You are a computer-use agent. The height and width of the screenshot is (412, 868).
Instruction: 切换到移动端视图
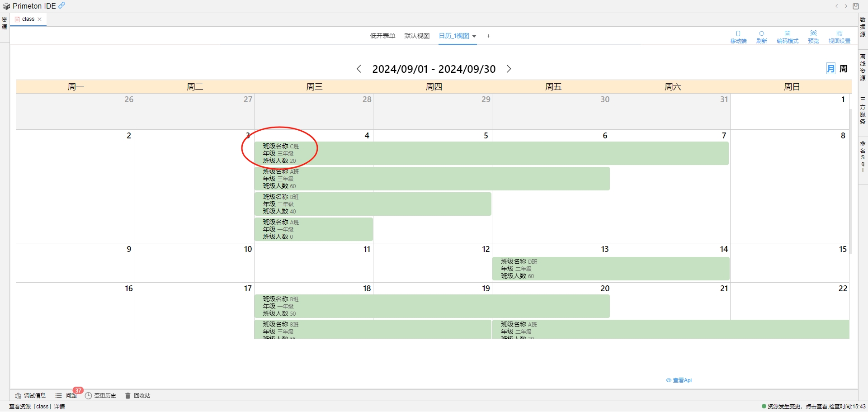tap(738, 36)
